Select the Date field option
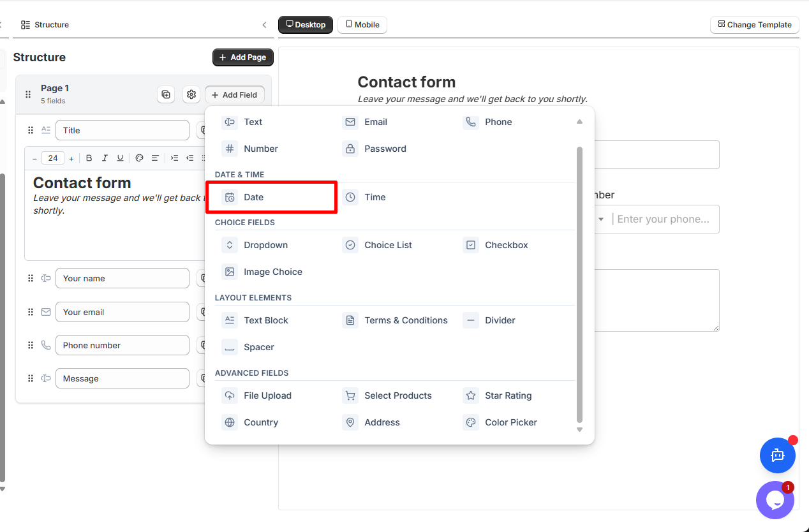 coord(271,197)
